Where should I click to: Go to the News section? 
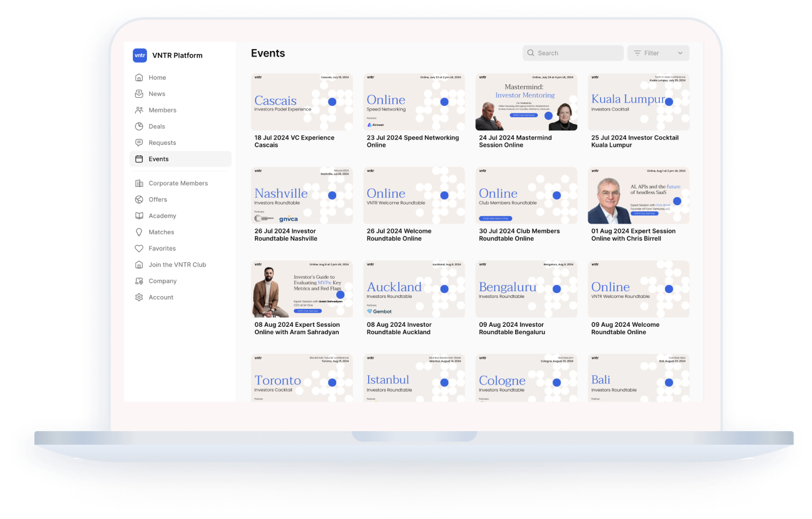[x=180, y=94]
